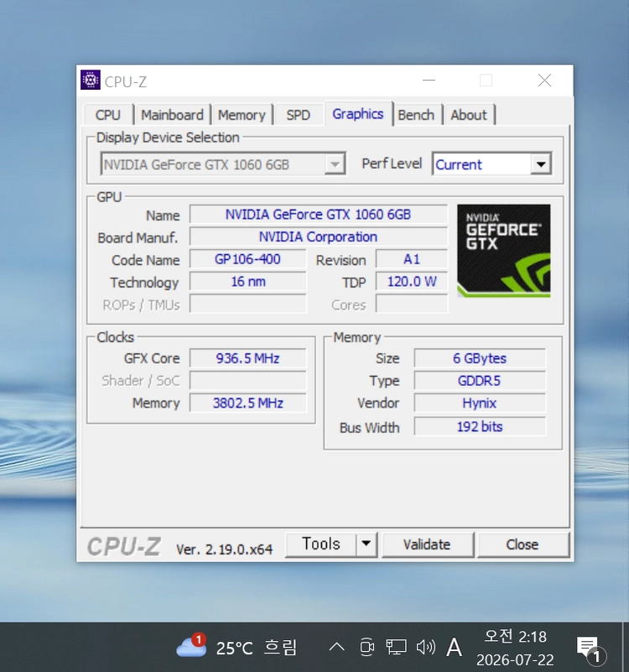Select the Graphics tab
Image resolution: width=629 pixels, height=672 pixels.
click(358, 113)
